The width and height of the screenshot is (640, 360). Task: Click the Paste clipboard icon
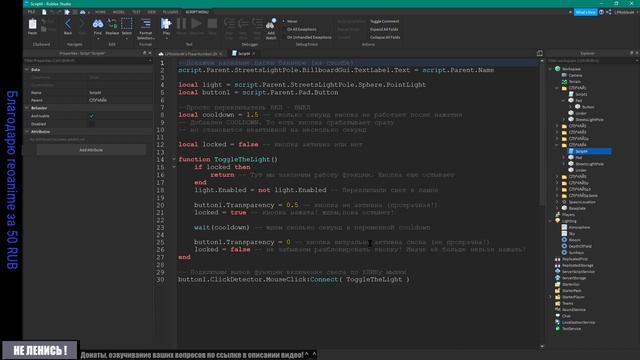click(x=32, y=25)
